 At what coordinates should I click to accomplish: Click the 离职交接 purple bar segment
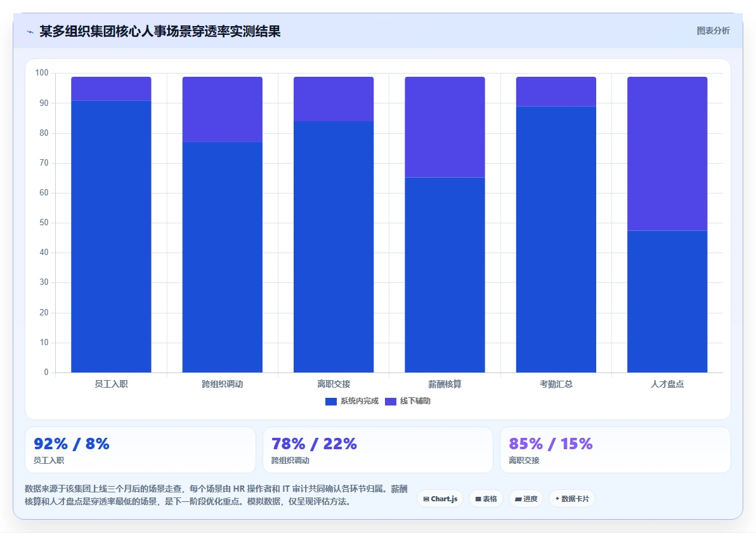coord(334,99)
